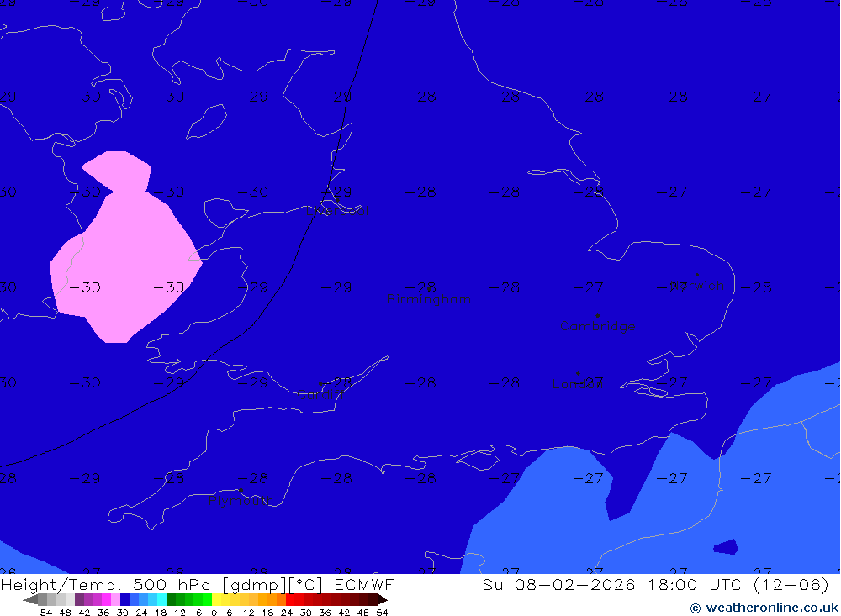Click the dot marker for Plymouth
Viewport: 841px width, 616px height.
pos(241,490)
